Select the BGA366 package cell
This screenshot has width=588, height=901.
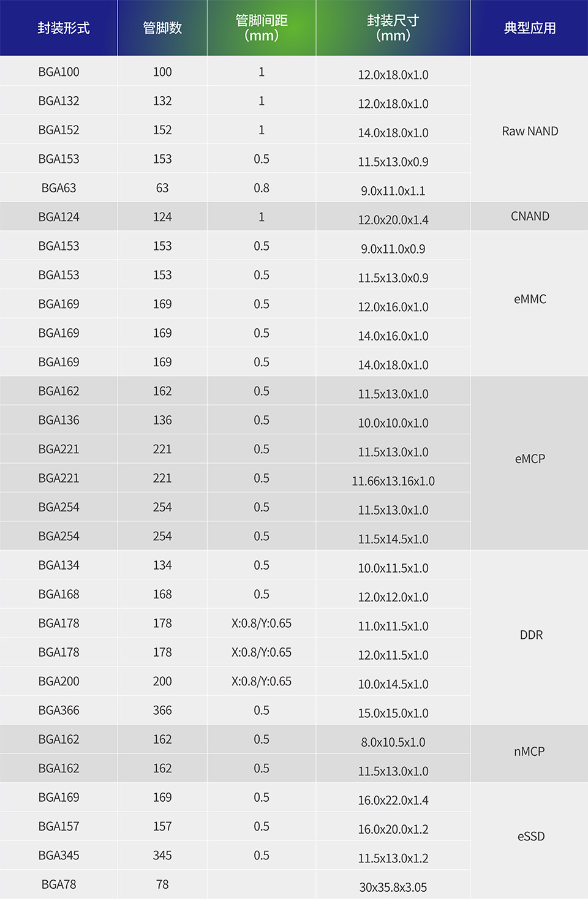point(59,711)
